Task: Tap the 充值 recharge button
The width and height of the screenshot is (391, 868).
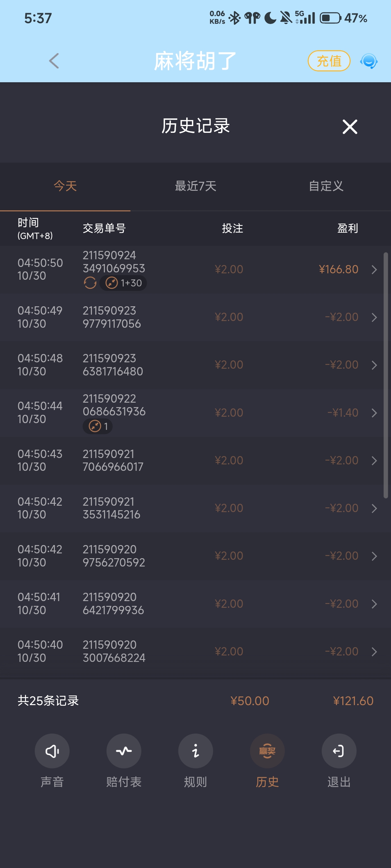Action: (329, 61)
